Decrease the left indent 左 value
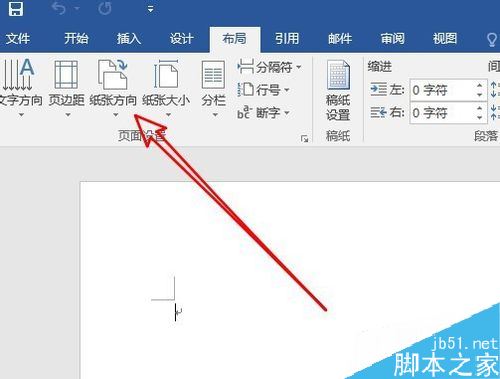This screenshot has height=379, width=500. 480,95
